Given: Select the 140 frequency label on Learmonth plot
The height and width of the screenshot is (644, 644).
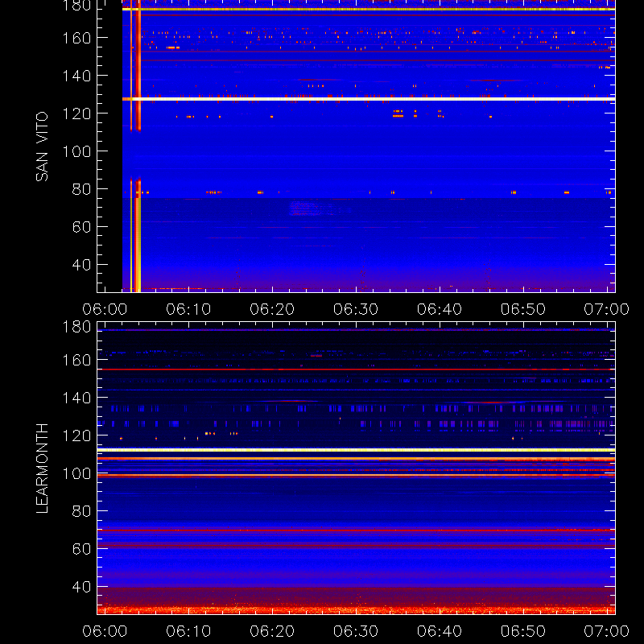Looking at the screenshot, I should click(76, 398).
